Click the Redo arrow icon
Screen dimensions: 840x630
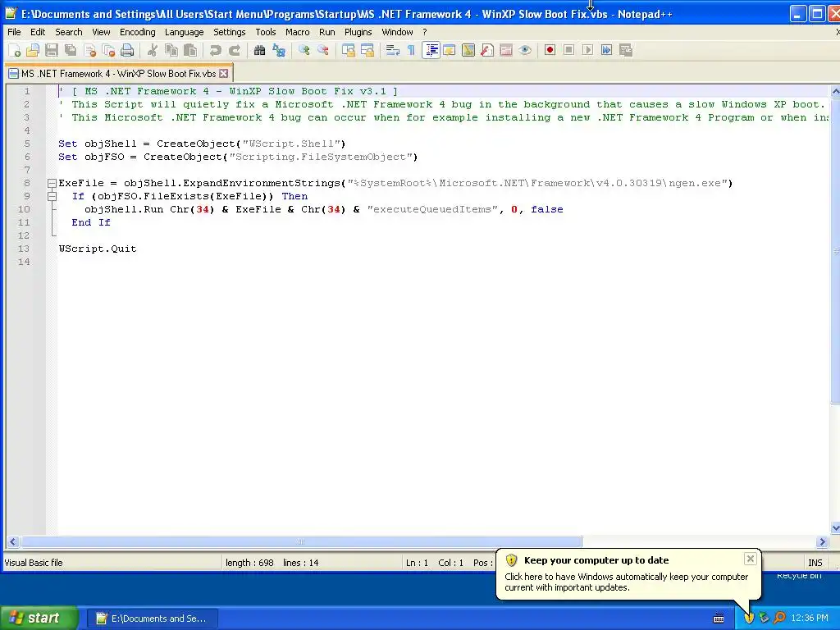click(x=234, y=50)
